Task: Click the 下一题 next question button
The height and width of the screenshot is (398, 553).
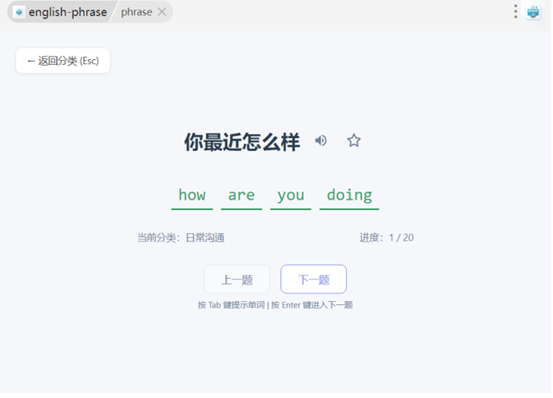Action: click(314, 279)
